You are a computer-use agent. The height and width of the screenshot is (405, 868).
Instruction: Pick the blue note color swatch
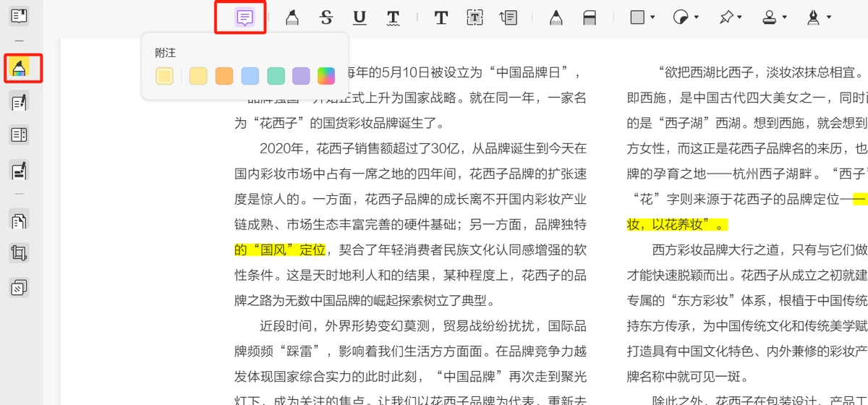tap(250, 76)
